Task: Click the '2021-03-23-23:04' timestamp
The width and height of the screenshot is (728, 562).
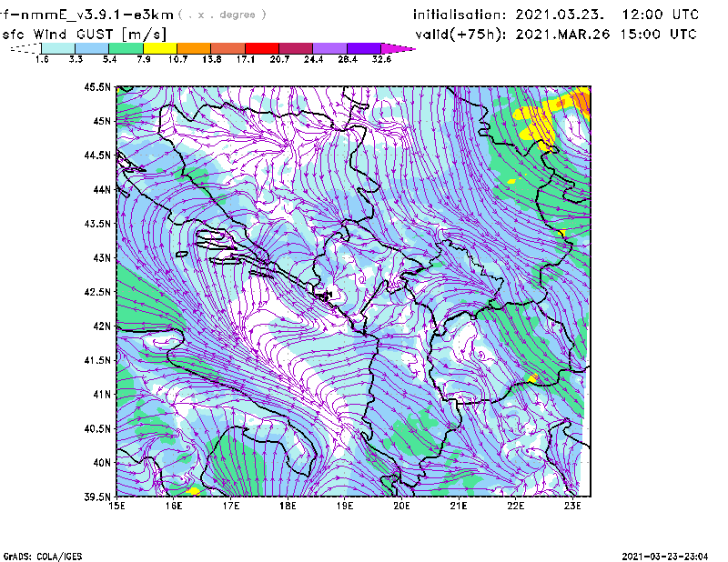Action: [x=665, y=557]
